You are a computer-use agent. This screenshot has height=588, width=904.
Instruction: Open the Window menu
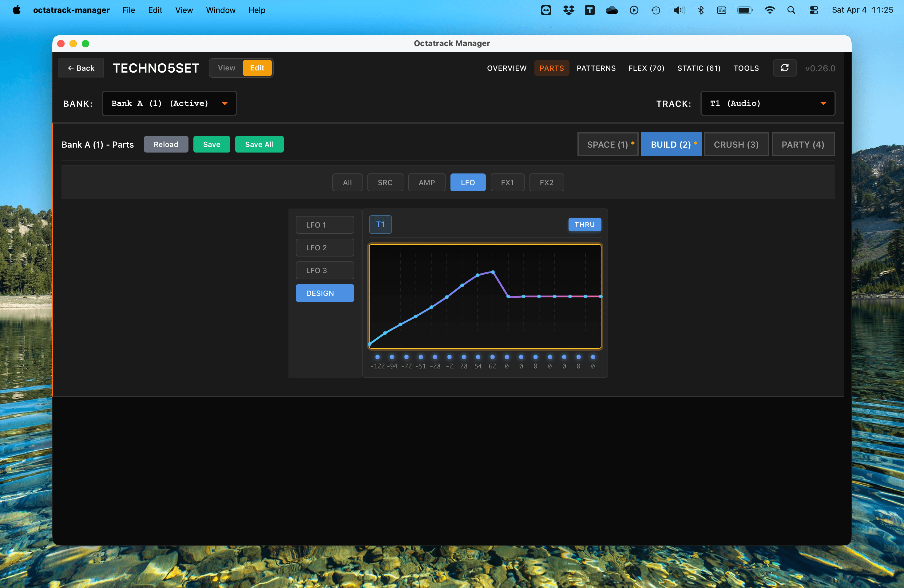click(220, 10)
